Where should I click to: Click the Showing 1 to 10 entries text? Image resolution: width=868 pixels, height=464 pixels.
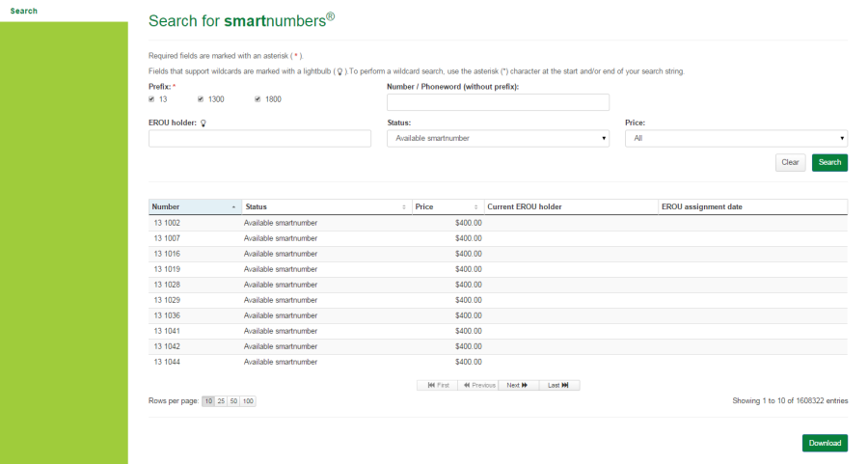[790, 401]
